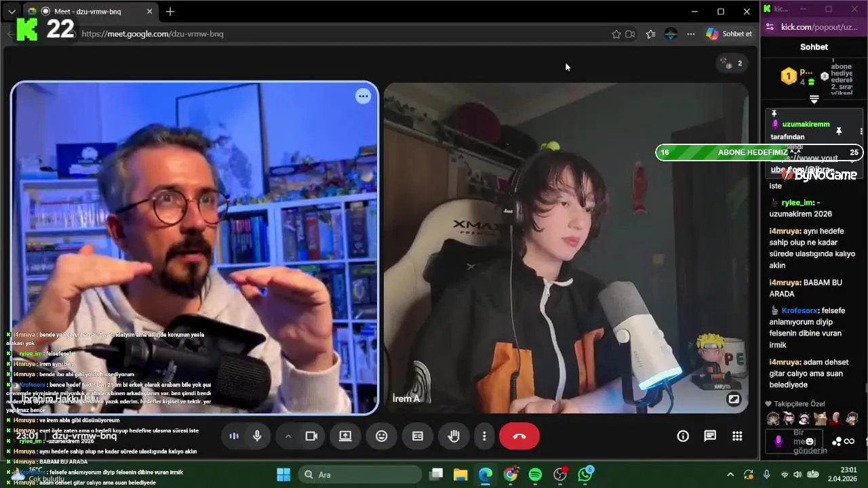
Task: Open File Explorer from the taskbar
Action: point(460,474)
